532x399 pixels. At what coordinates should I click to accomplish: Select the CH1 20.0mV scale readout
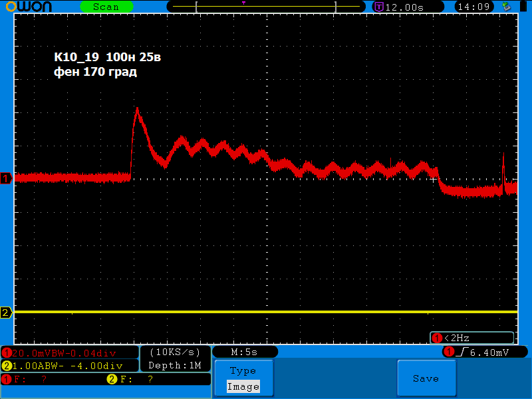(69, 352)
